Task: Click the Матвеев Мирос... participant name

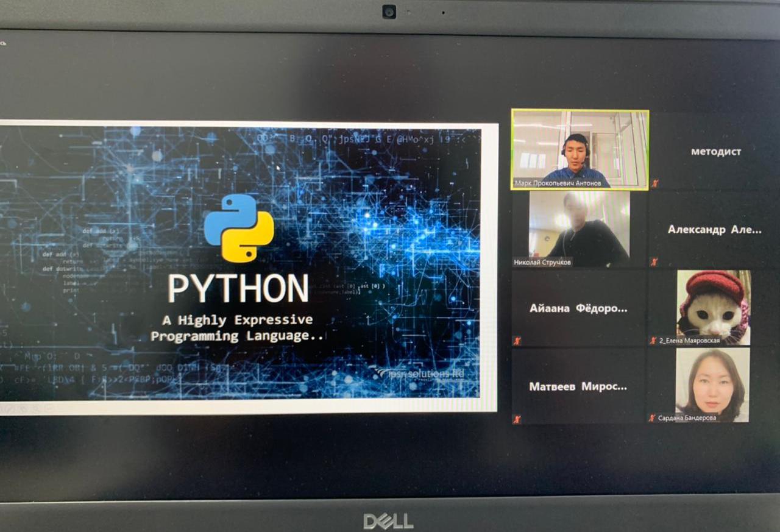Action: 578,386
